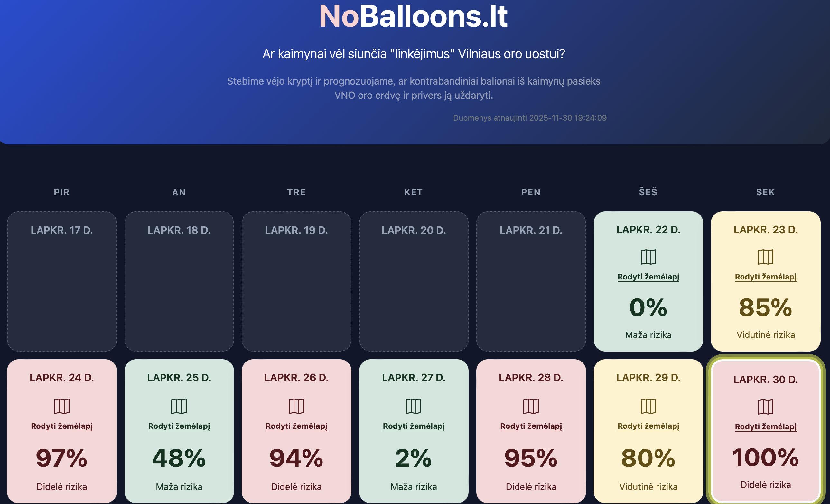Click the map icon on Lapkr. 29 card
Viewport: 830px width, 504px height.
coord(648,406)
